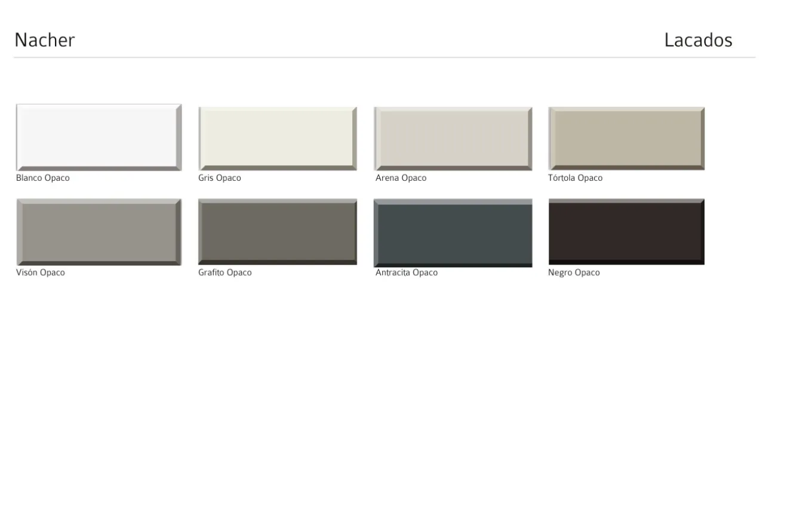Click the Lacados section title
Viewport: 812px width, 522px height.
tap(698, 40)
